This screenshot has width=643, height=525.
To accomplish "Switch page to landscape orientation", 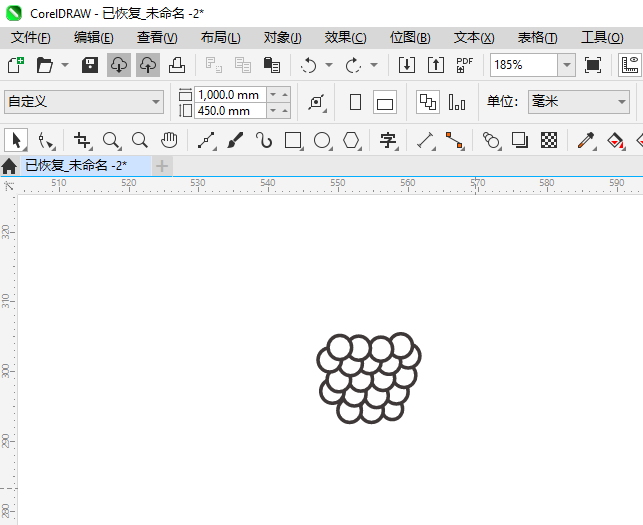I will coord(385,102).
